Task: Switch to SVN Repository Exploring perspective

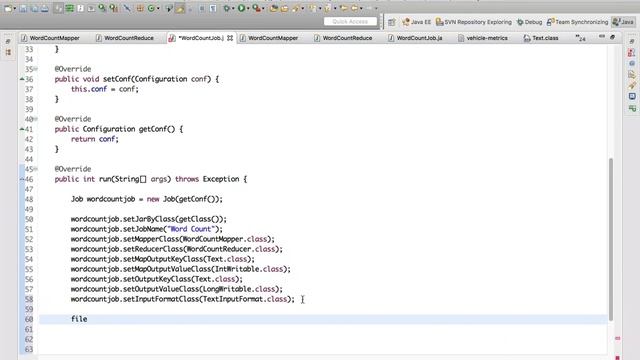Action: click(x=473, y=22)
